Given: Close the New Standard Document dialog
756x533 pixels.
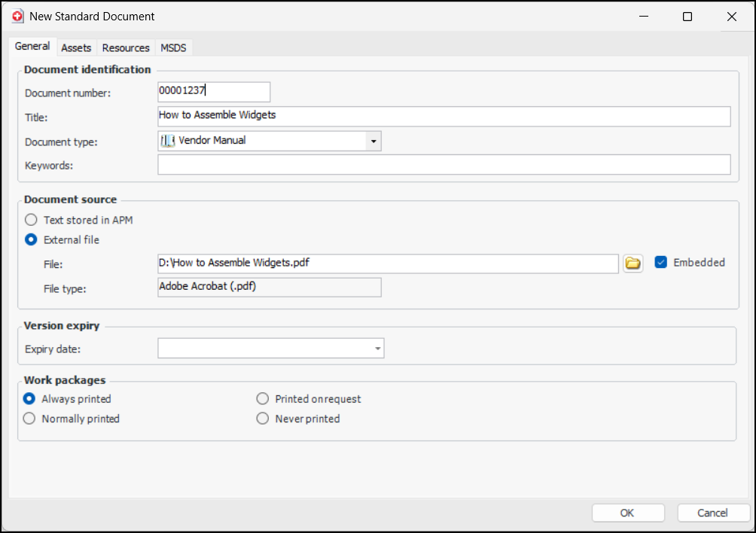Looking at the screenshot, I should click(731, 17).
